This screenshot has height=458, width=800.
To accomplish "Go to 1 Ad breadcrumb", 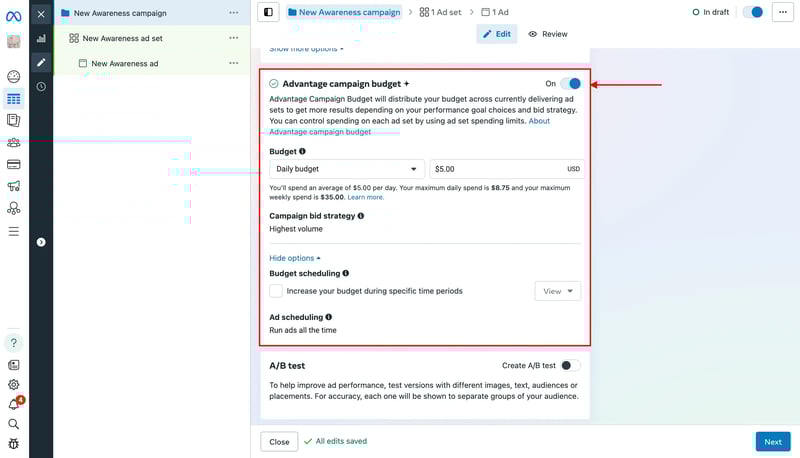I will [x=495, y=12].
